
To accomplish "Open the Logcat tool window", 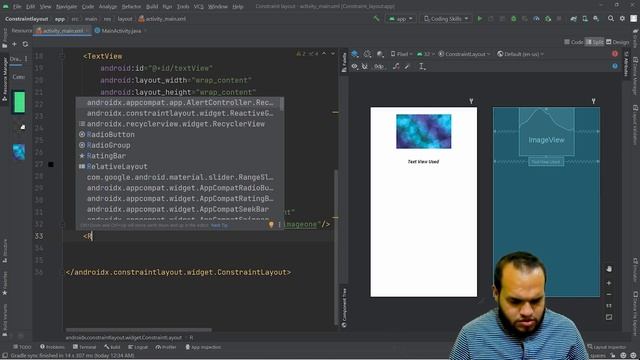I will (x=138, y=347).
